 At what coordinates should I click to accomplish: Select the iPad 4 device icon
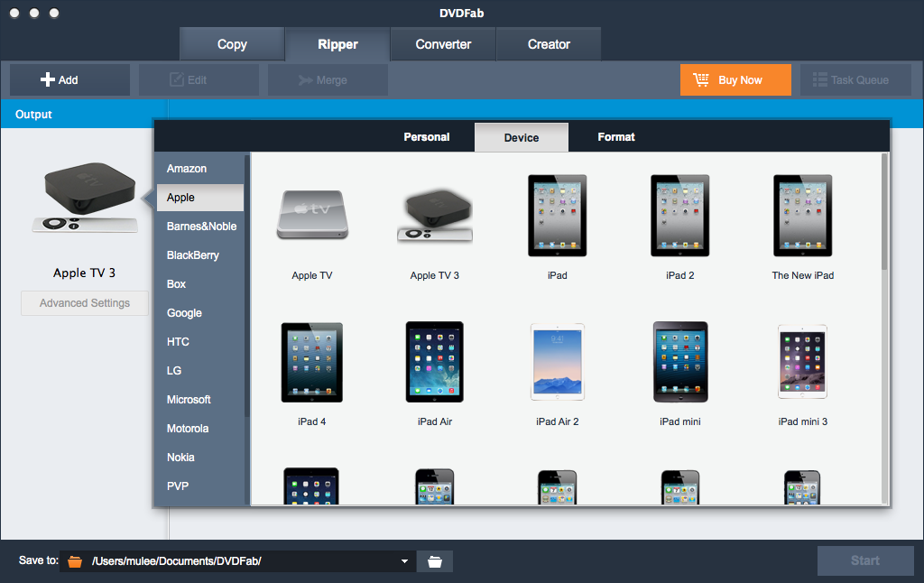click(x=311, y=361)
